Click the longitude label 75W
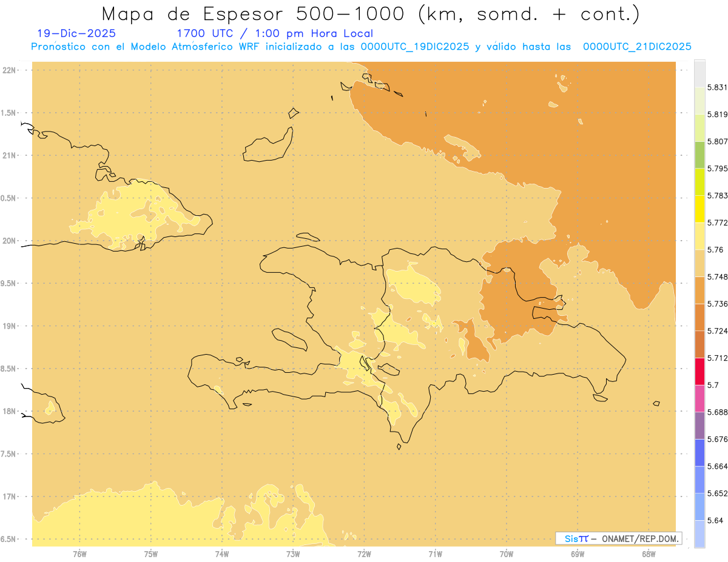The image size is (728, 562). pos(150,554)
